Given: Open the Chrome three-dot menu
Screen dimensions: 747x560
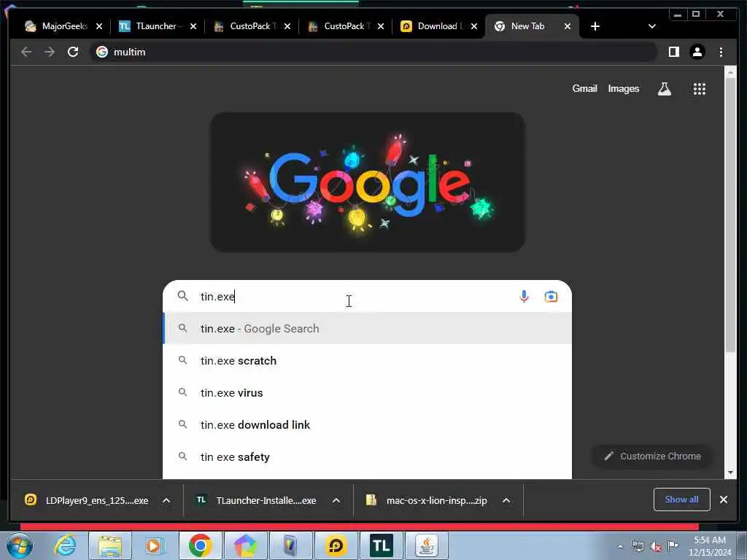Looking at the screenshot, I should point(721,52).
